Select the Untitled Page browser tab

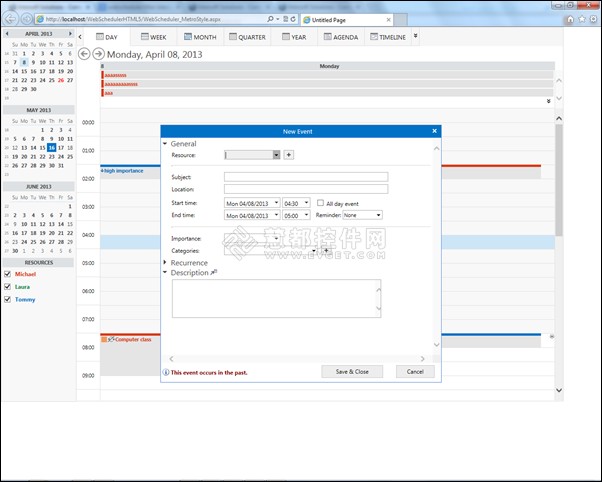click(x=347, y=20)
